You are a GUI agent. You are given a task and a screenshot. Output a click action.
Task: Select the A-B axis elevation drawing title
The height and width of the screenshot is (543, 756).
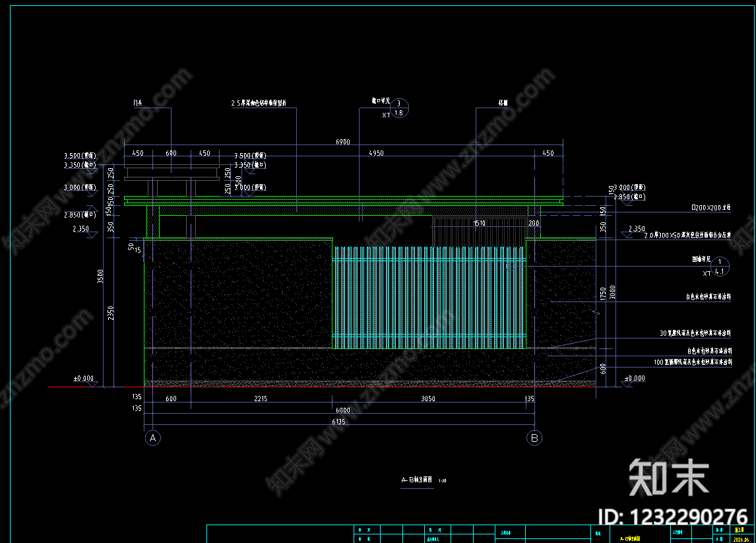tap(417, 480)
